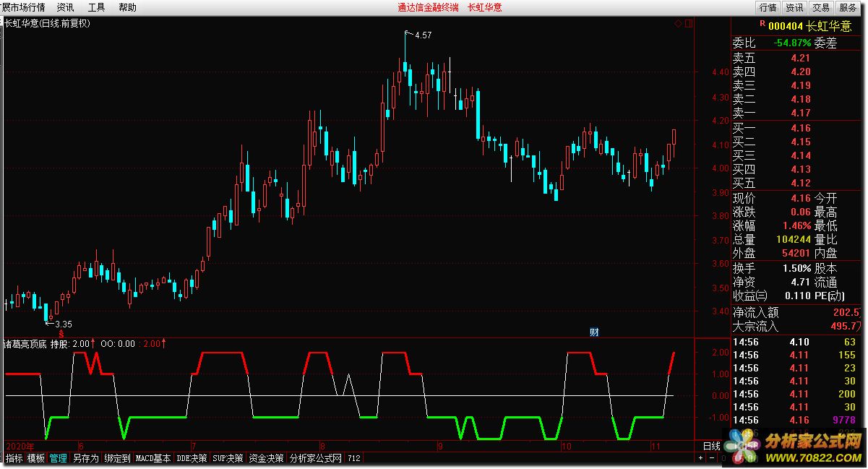Click the 3.35 low price label
Image resolution: width=868 pixels, height=469 pixels.
[64, 324]
